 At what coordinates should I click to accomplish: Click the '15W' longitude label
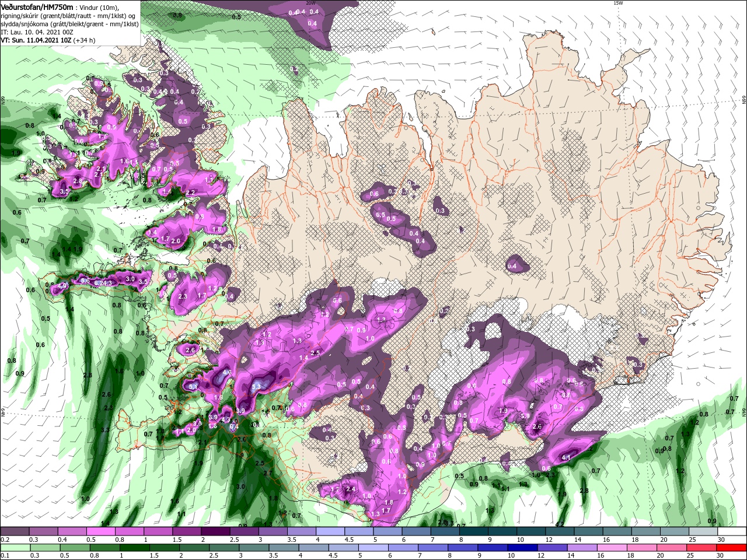coord(618,2)
